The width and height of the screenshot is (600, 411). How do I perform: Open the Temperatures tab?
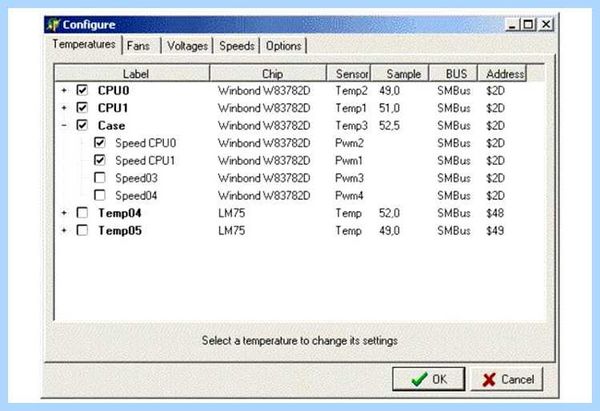(x=84, y=44)
